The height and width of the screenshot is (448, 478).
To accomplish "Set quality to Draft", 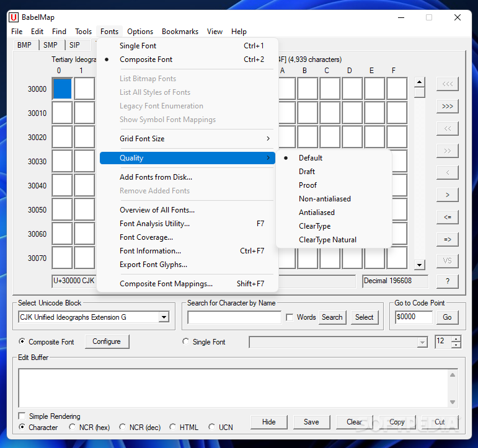I will pos(334,172).
